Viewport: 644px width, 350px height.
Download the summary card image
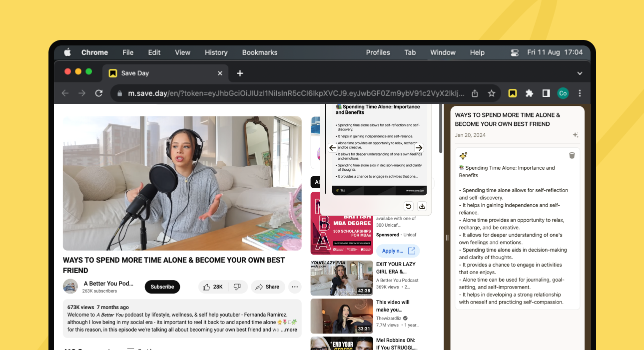(422, 206)
